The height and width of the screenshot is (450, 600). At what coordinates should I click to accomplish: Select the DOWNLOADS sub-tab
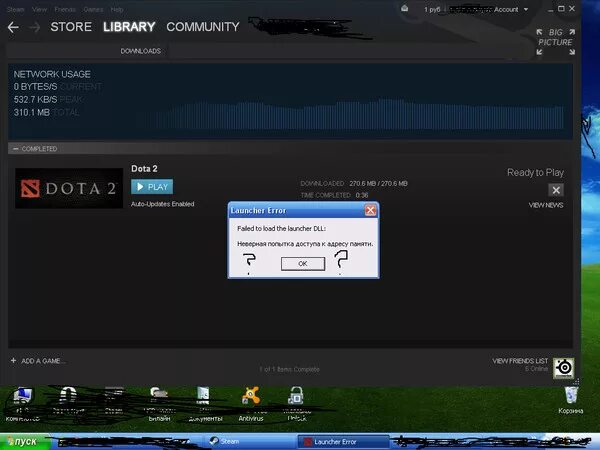(x=140, y=51)
